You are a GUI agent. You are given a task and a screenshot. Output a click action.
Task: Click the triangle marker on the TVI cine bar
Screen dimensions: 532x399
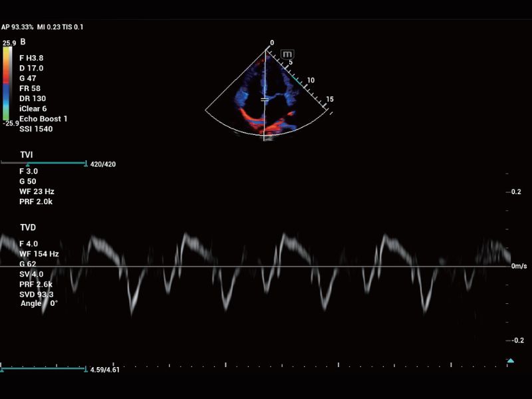click(x=27, y=164)
